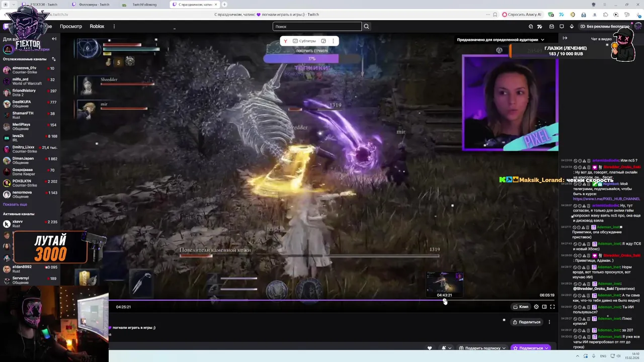Screen dimensions: 644x362
Task: Click ENG language indicator in taskbar
Action: (x=603, y=356)
